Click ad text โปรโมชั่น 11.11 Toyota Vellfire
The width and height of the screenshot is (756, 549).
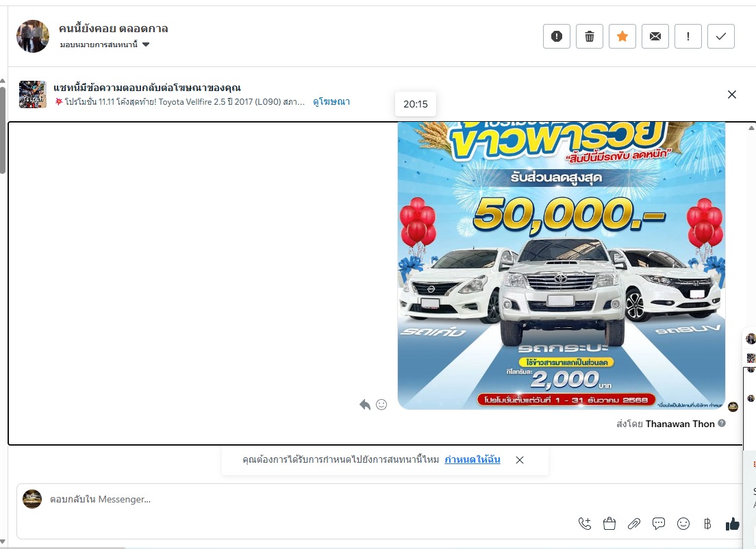click(x=180, y=102)
